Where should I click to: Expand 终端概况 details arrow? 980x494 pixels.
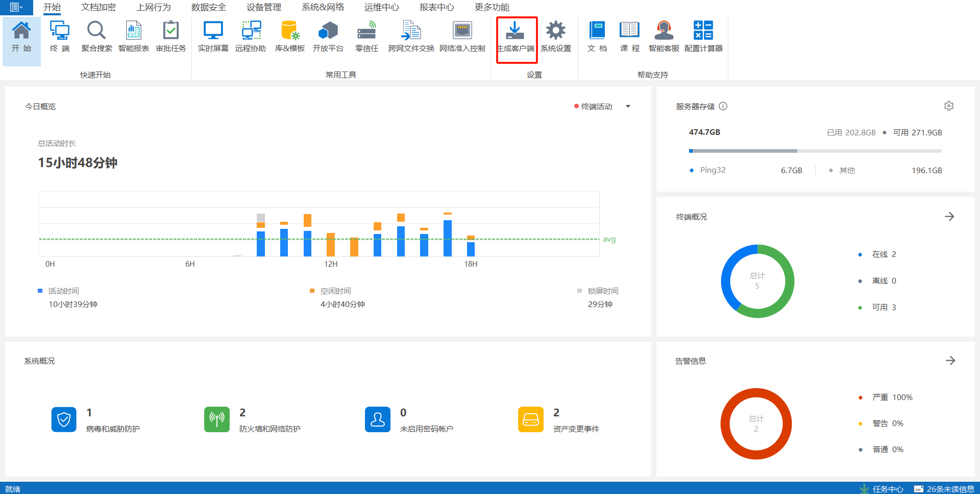pos(949,217)
